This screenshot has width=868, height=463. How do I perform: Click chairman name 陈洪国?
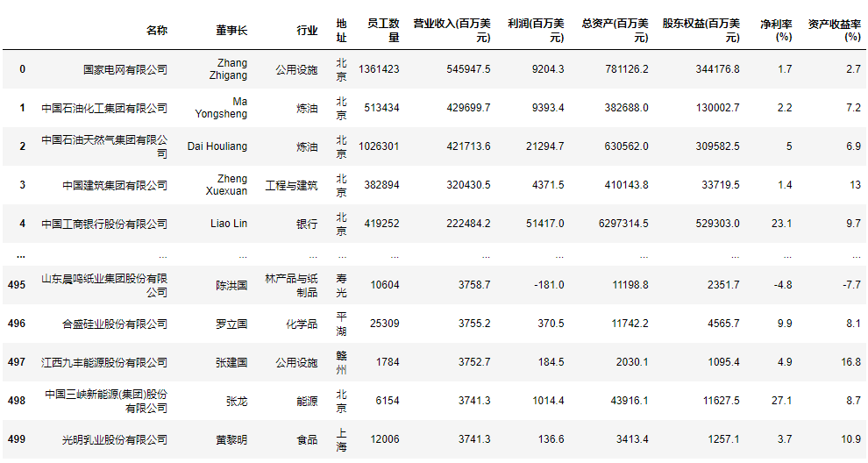[x=231, y=285]
